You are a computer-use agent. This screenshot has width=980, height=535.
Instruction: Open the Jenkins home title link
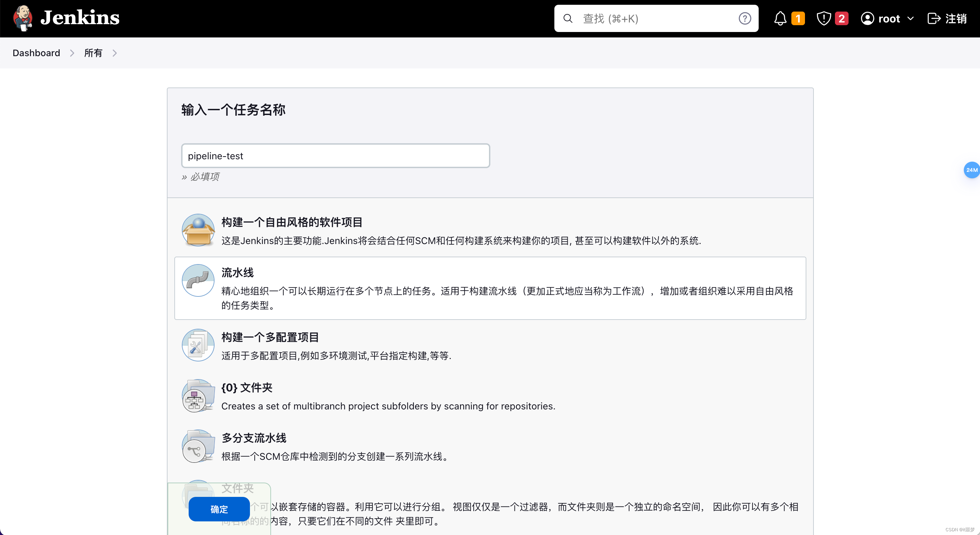[x=80, y=18]
